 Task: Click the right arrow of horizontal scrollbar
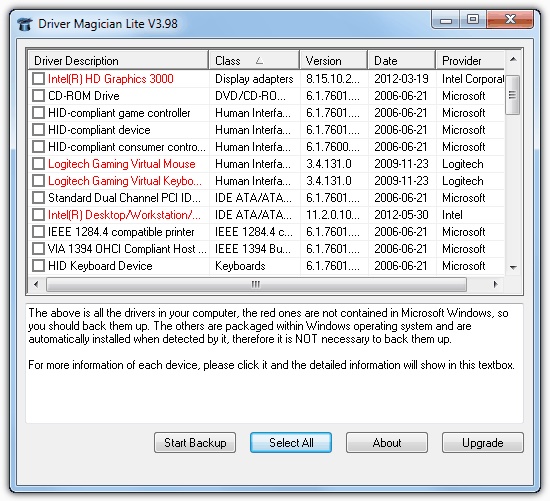(495, 284)
